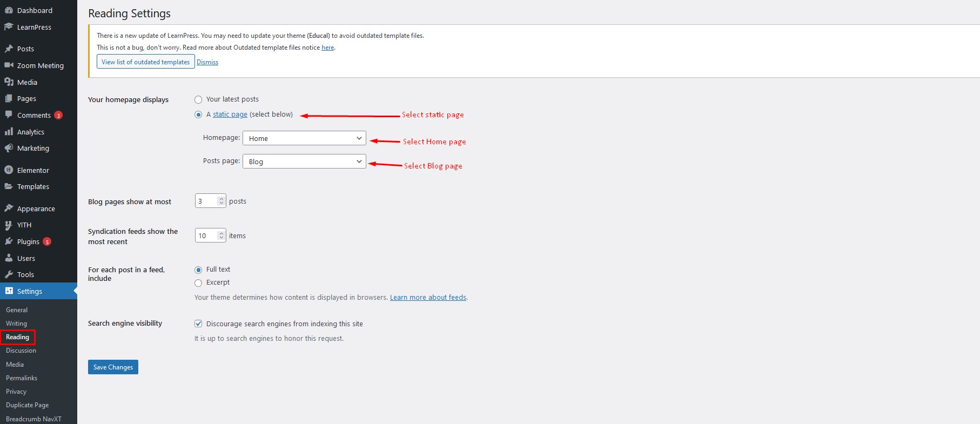Uncheck Discourage search engines checkbox

point(198,324)
